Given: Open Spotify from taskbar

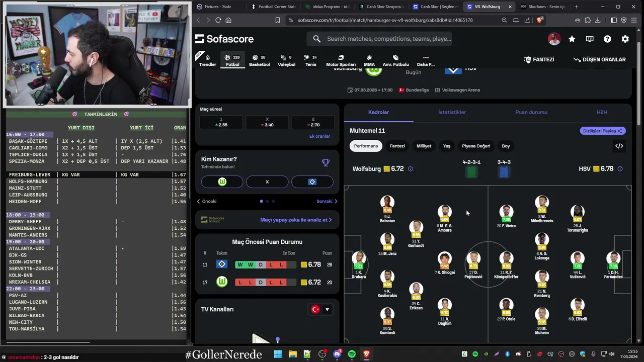Looking at the screenshot, I should (352, 354).
